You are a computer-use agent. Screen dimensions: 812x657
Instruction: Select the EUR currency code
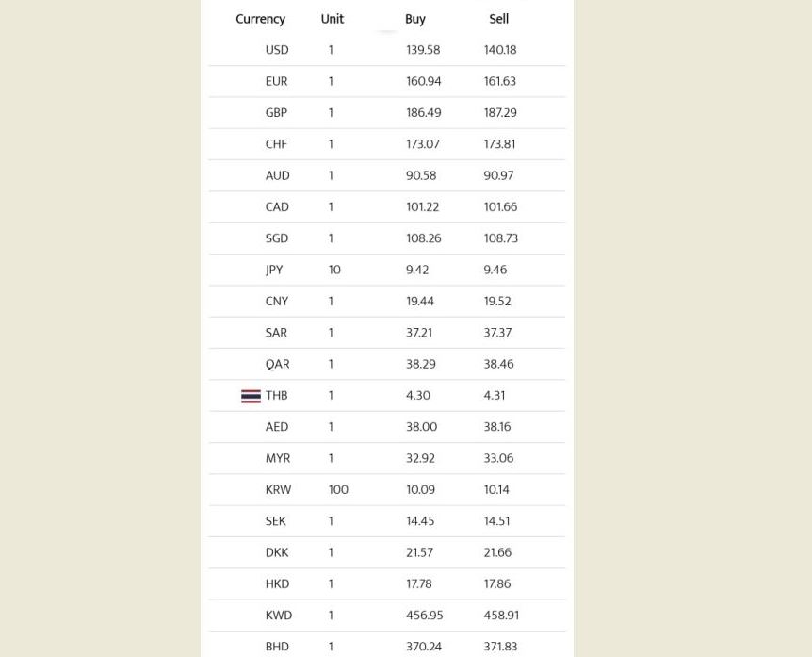point(276,81)
